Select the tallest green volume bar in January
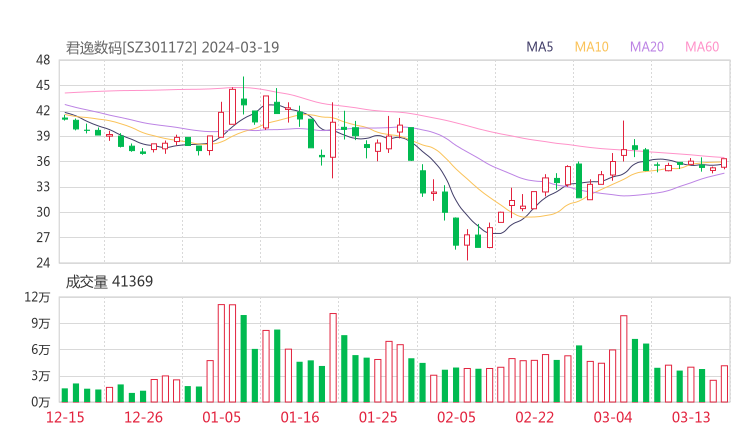740x440 pixels. tap(244, 359)
